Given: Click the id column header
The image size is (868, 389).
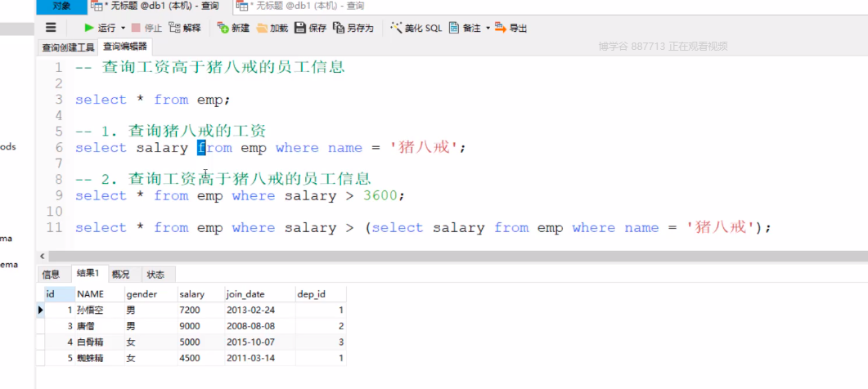Looking at the screenshot, I should pos(59,294).
